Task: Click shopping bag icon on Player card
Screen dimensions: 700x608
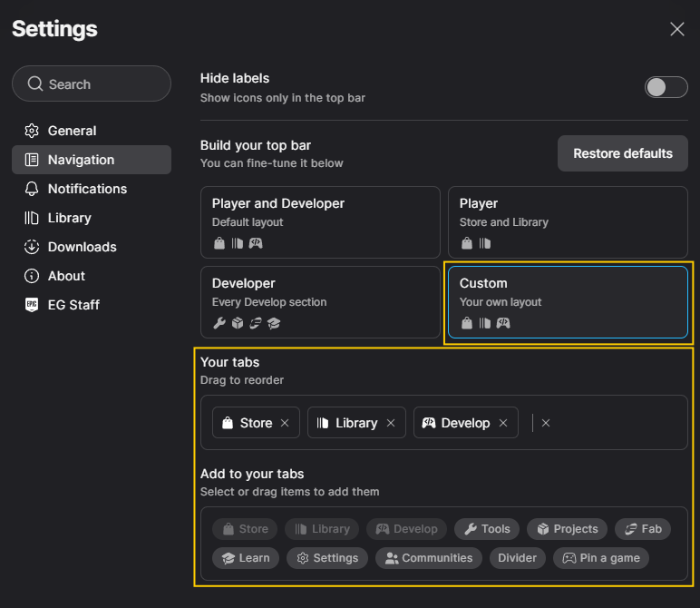Action: click(x=467, y=243)
